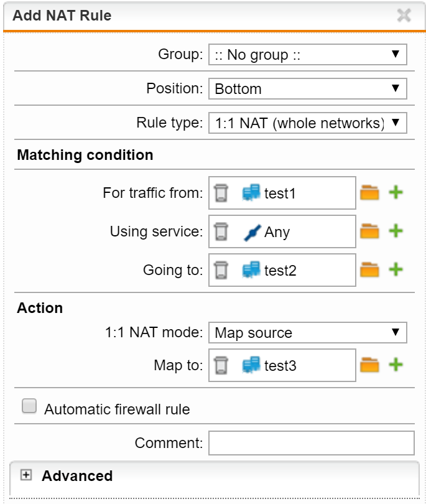Click into the Comment text field

pos(312,443)
